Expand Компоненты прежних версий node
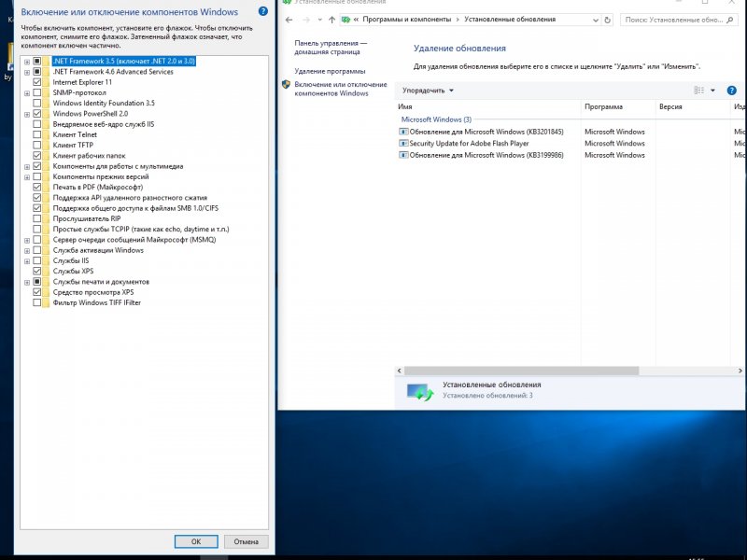 coord(27,177)
